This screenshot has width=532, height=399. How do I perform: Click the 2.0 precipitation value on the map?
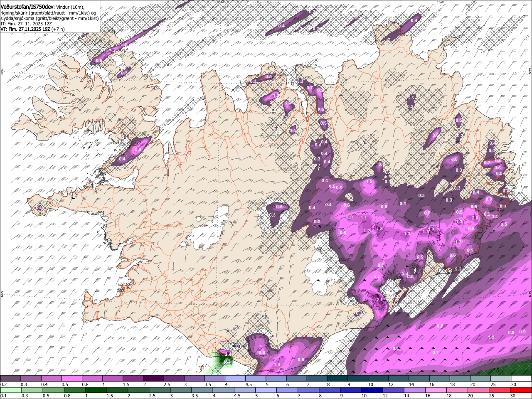[x=475, y=218]
